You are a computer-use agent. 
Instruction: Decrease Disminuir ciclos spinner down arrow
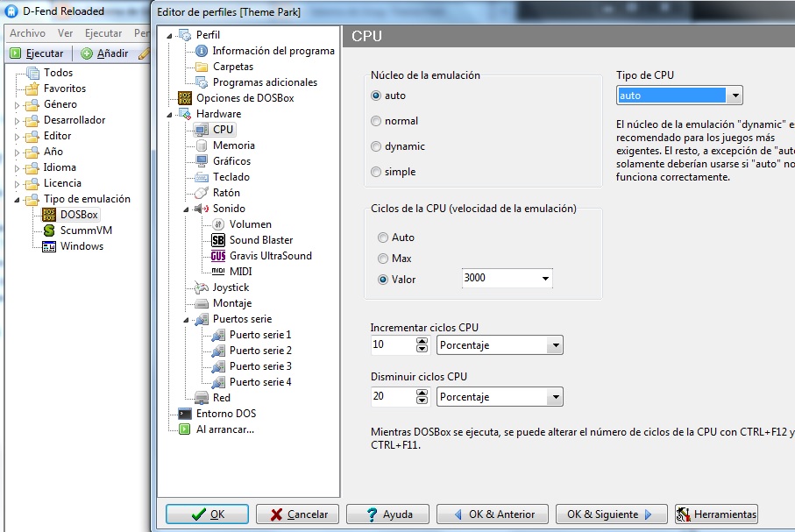click(x=422, y=401)
